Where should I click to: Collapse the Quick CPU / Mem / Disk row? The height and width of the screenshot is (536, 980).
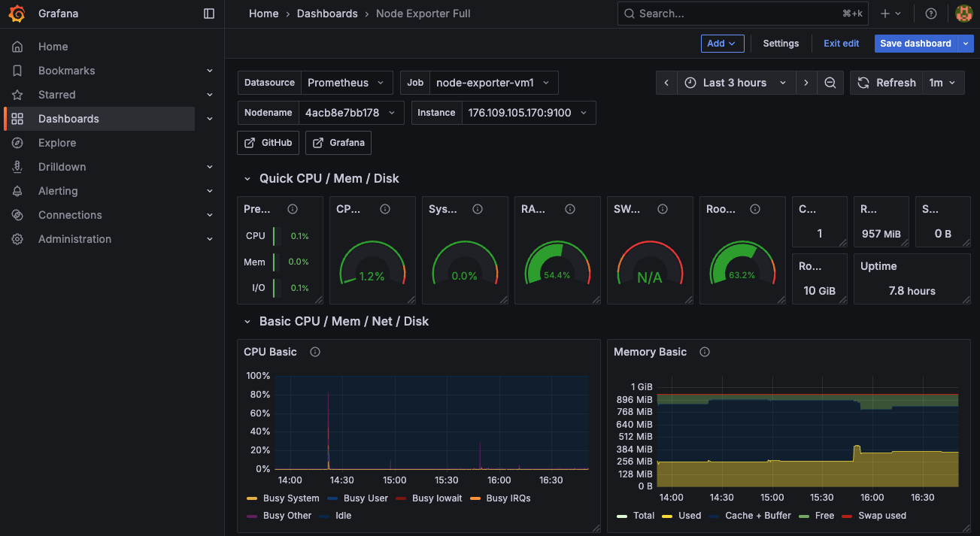coord(247,178)
